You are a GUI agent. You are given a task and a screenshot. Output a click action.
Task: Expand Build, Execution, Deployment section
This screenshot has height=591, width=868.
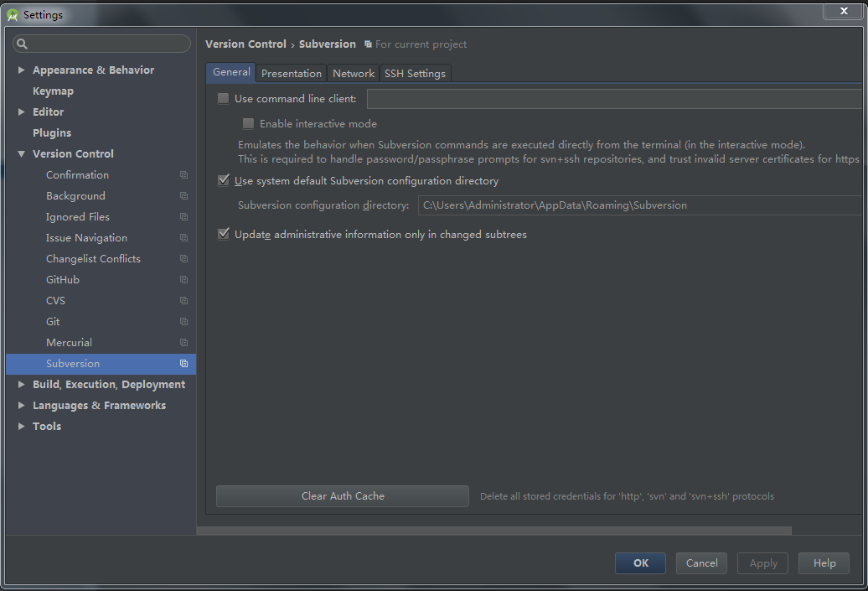(x=21, y=384)
